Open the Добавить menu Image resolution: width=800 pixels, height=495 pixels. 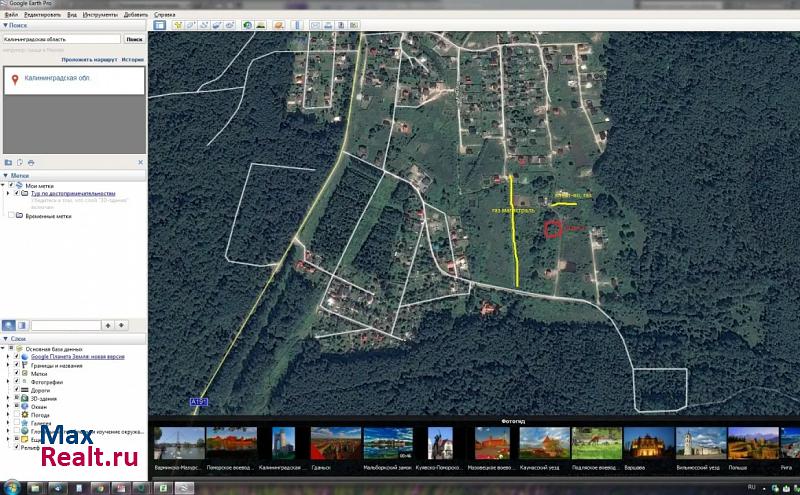click(x=137, y=15)
